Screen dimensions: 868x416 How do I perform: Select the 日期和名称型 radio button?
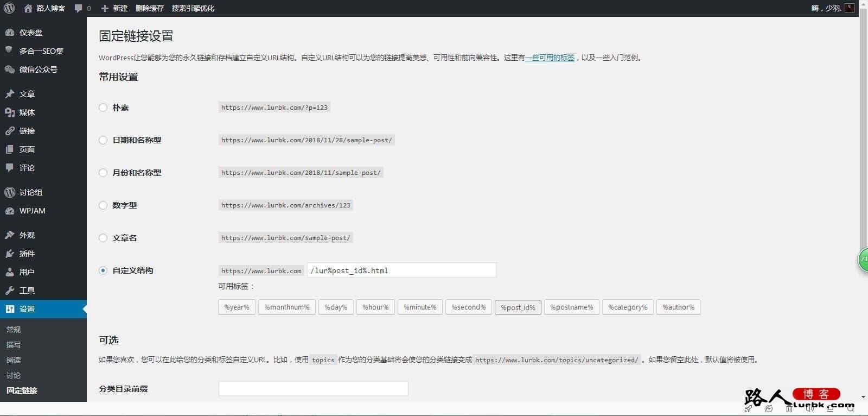click(103, 140)
